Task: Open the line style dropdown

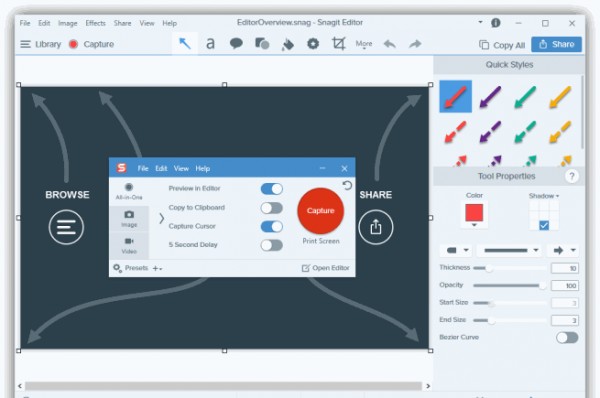Action: click(x=511, y=250)
